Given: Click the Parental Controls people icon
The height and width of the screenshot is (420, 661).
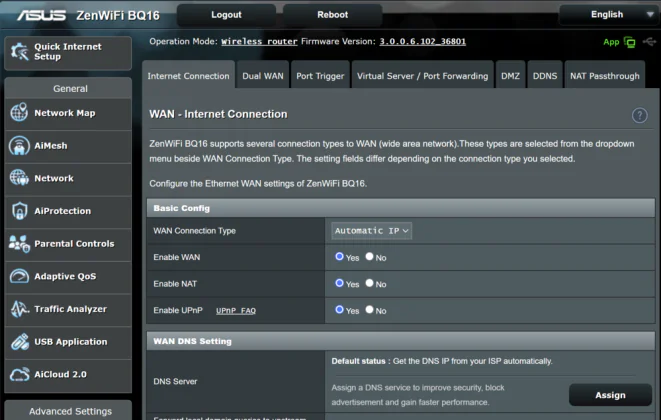Looking at the screenshot, I should coord(19,243).
